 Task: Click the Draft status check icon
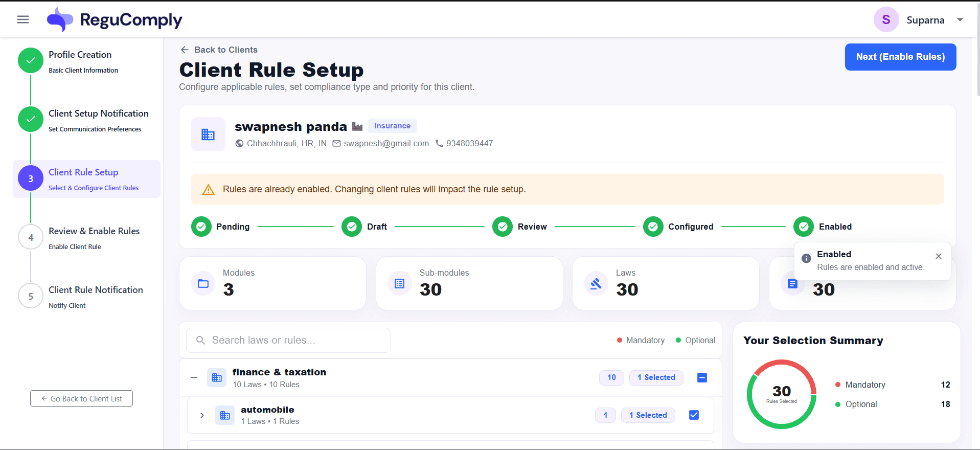tap(352, 227)
